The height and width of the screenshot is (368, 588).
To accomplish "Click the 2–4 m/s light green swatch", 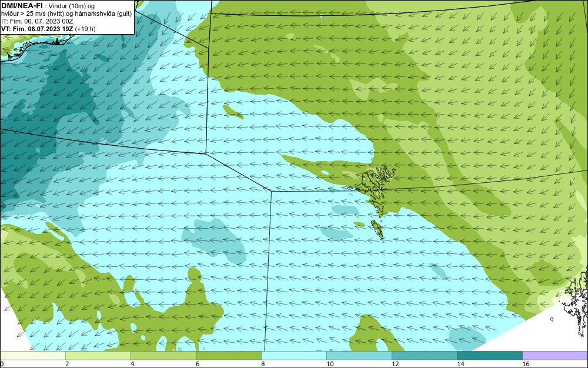I will tap(98, 356).
